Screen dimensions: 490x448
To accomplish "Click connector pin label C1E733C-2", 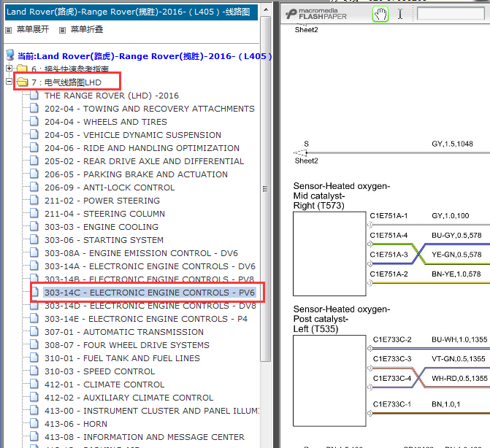I will pyautogui.click(x=392, y=339).
